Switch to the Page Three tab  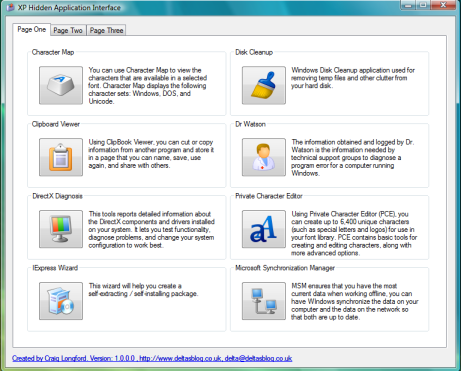tap(106, 30)
